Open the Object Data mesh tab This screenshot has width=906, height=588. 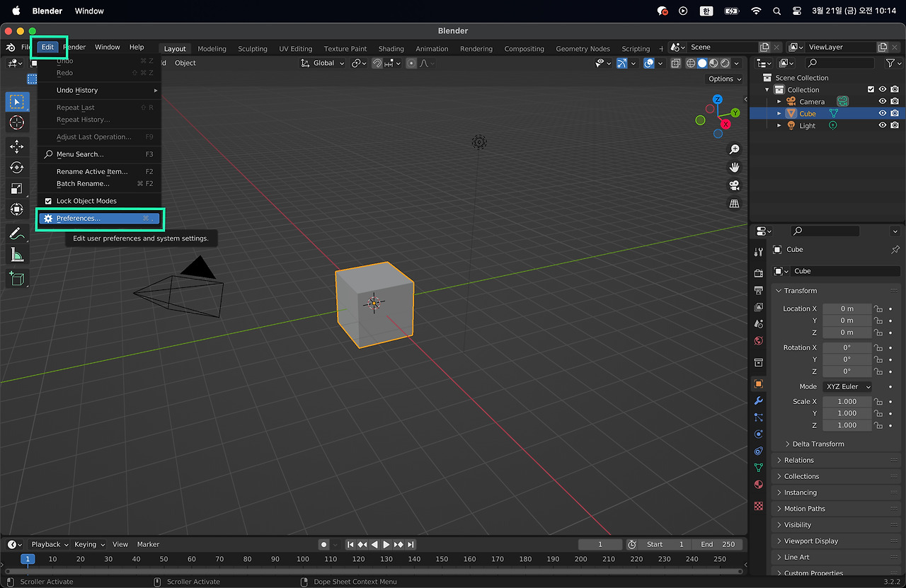759,468
